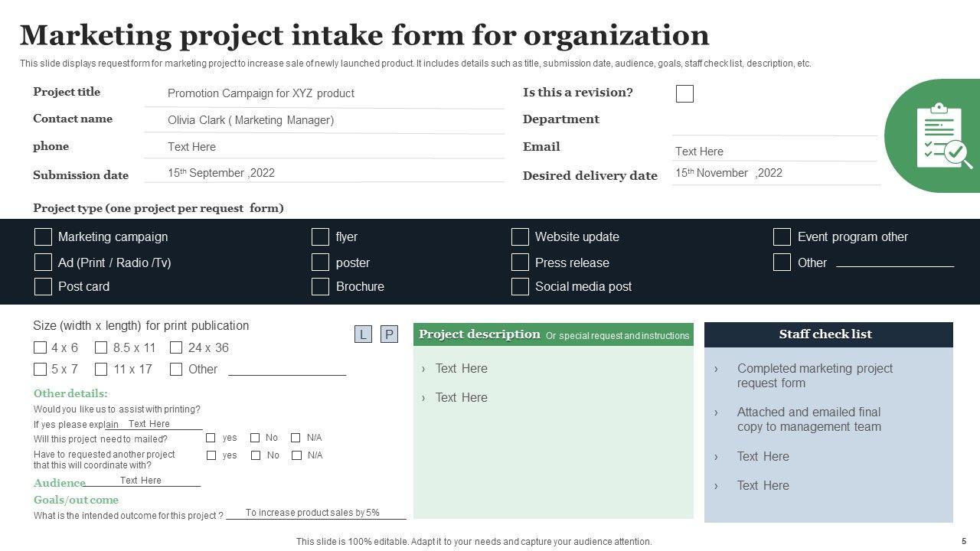Screen dimensions: 980x551
Task: Click the Project description header bar
Action: (x=553, y=334)
